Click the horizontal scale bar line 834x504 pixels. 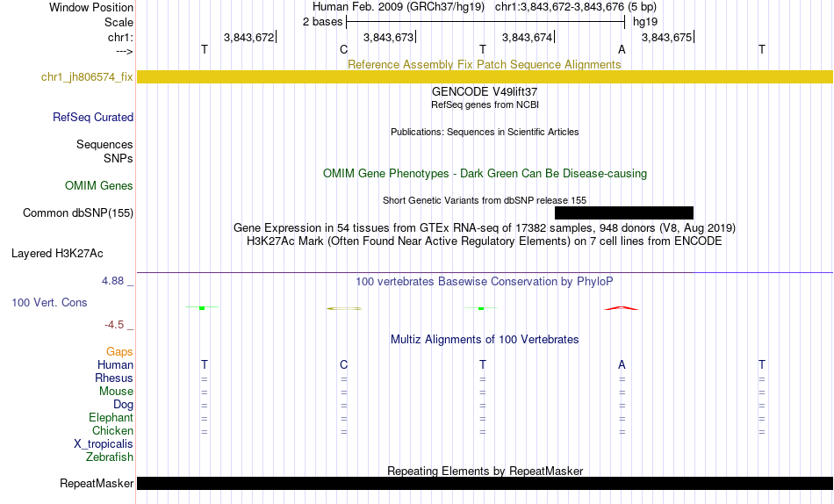485,22
